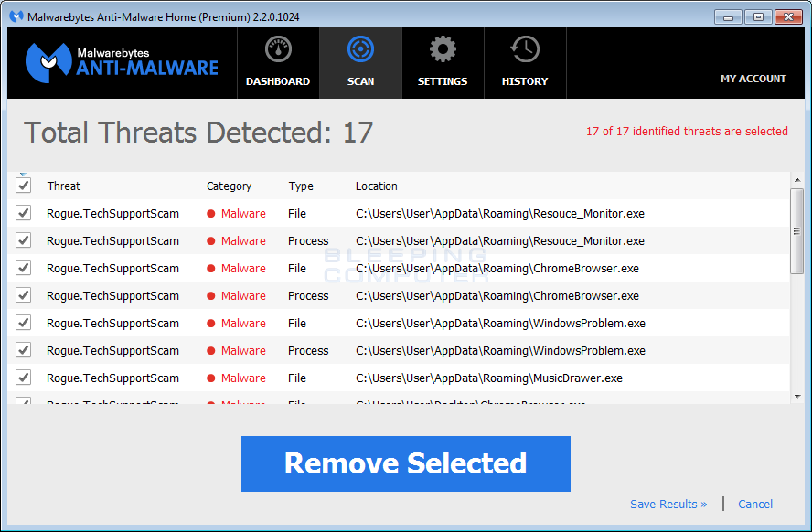Switch to the DASHBOARD tab label

coord(278,81)
